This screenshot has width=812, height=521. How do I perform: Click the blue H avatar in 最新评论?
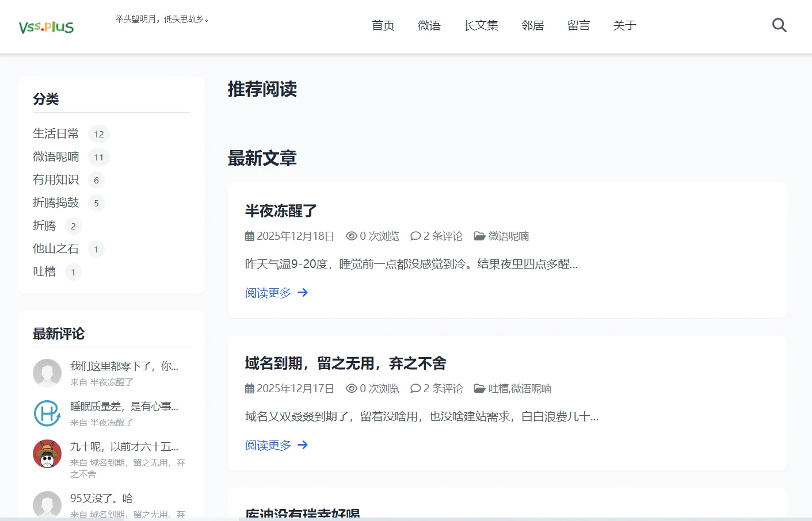pyautogui.click(x=47, y=413)
